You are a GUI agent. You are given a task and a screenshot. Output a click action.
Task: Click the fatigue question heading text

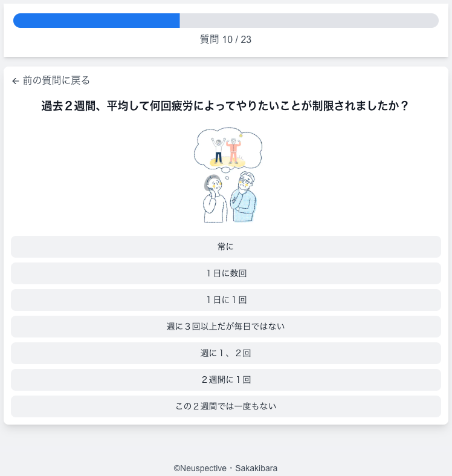[x=225, y=106]
